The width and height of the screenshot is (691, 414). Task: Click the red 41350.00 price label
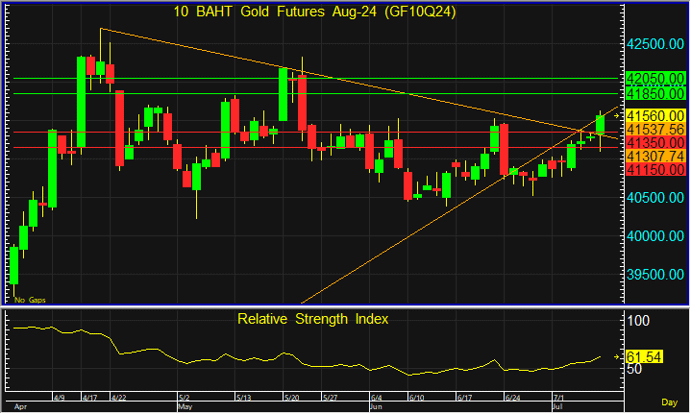pos(655,144)
